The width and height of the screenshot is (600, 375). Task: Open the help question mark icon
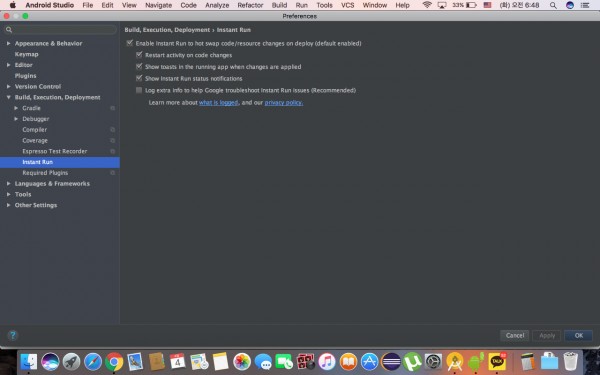coord(12,335)
